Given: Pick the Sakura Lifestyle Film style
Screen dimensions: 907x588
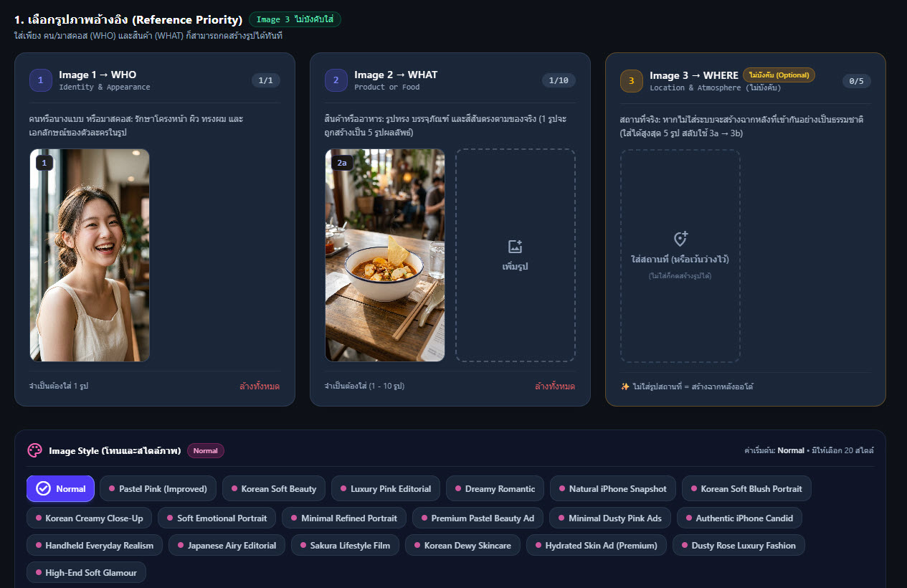Looking at the screenshot, I should coord(345,545).
